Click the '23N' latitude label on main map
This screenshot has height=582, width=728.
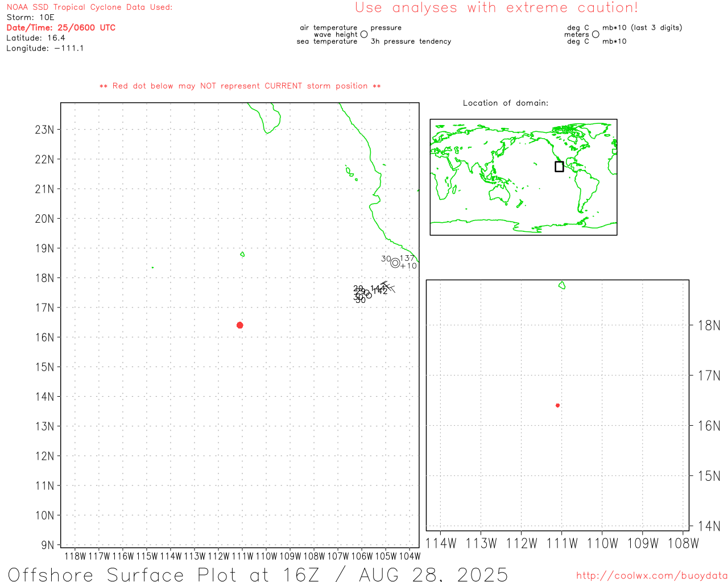pos(44,130)
